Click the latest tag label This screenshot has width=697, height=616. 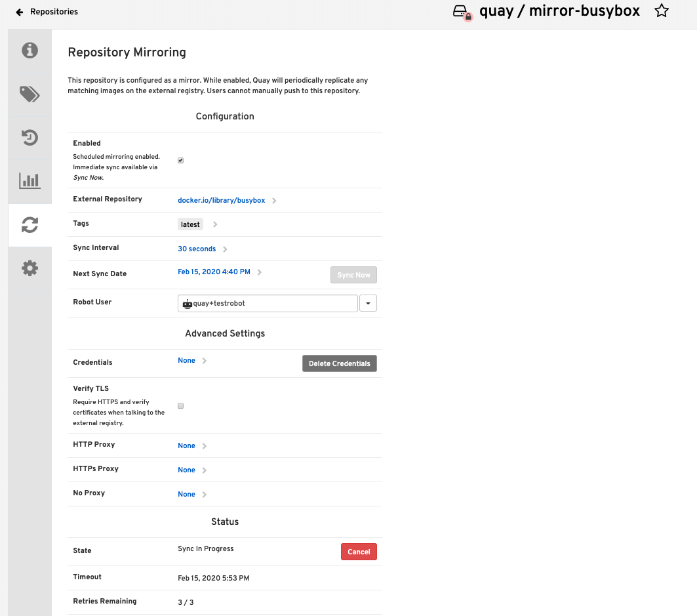point(190,224)
